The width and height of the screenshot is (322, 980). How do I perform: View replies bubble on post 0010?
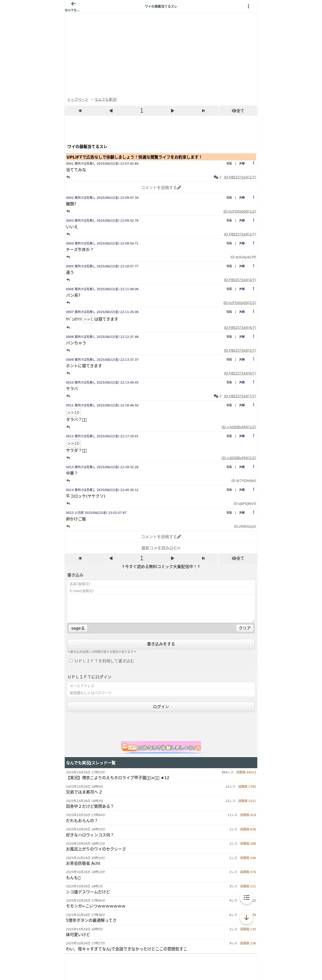click(217, 396)
